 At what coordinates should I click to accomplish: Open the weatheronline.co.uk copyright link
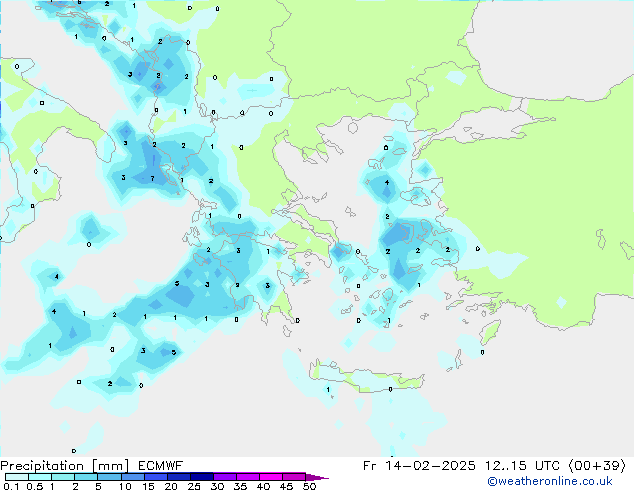(550, 481)
